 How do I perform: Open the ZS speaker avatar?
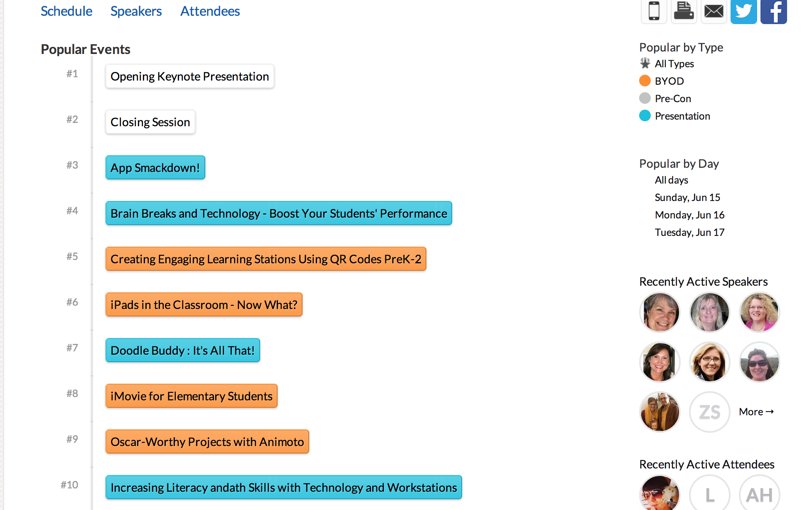[710, 412]
